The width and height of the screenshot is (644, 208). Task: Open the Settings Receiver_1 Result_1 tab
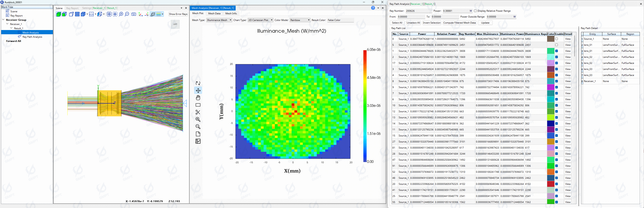pyautogui.click(x=100, y=8)
